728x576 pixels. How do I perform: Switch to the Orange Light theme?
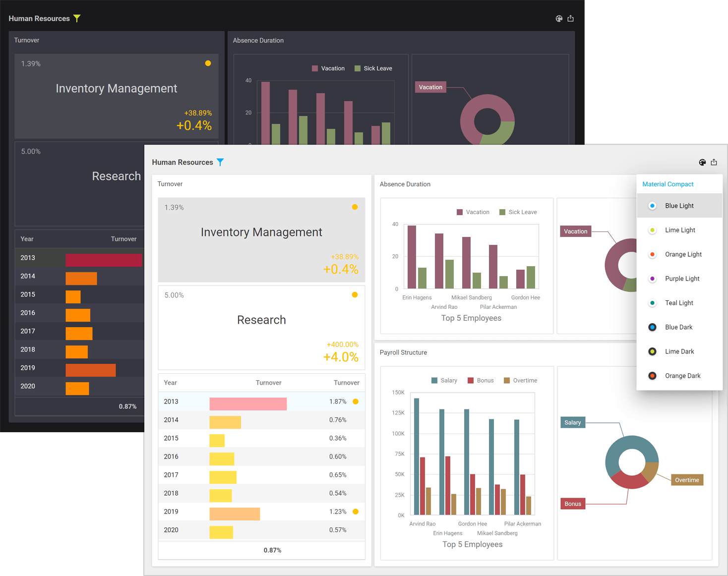683,254
